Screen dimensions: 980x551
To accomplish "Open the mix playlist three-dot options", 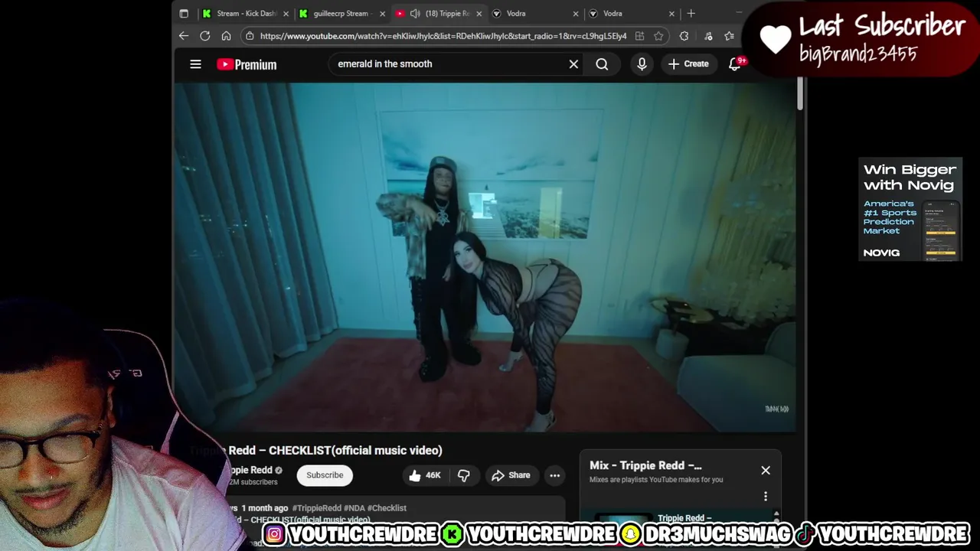I will (766, 497).
